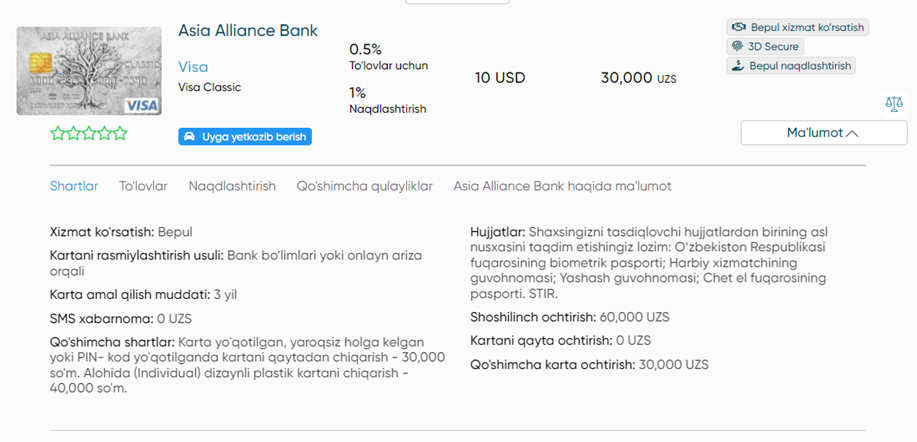Click the handshake icon on Bepul xizmat ko'rsatish
The image size is (917, 442).
pos(739,27)
